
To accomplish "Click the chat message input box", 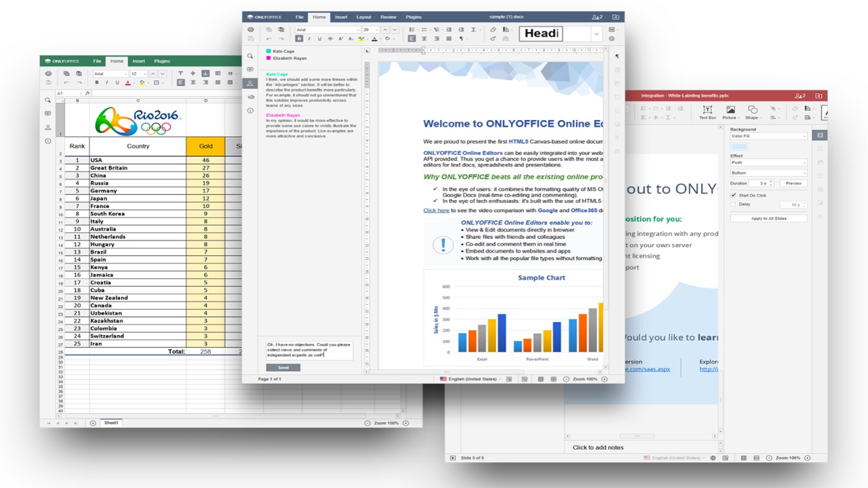I will (310, 351).
